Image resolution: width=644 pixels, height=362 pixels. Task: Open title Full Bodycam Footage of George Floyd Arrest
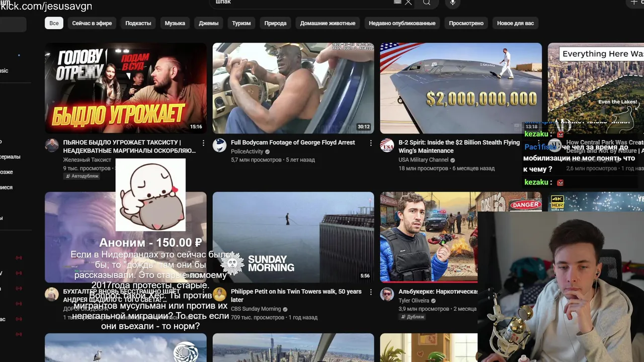(293, 143)
